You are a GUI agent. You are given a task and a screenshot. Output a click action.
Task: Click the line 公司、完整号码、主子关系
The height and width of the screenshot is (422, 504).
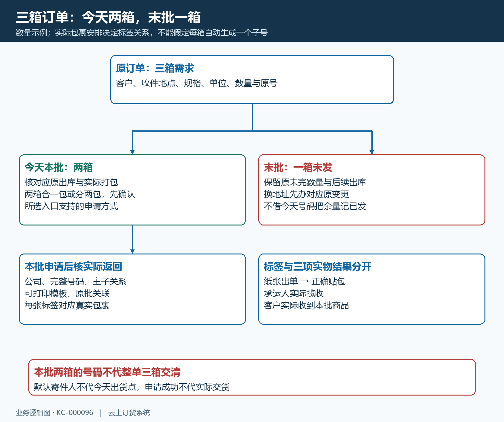click(76, 282)
